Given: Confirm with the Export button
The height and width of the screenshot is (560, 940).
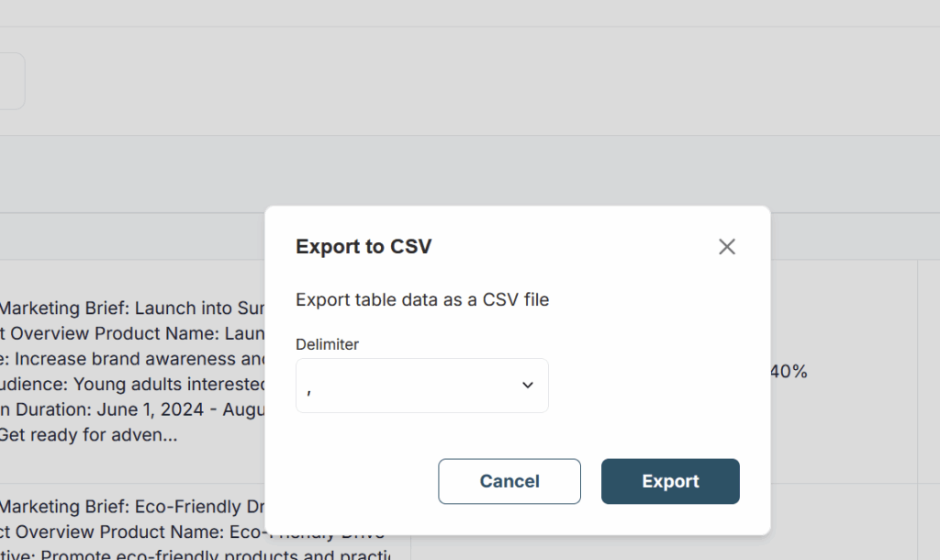Looking at the screenshot, I should coord(670,481).
